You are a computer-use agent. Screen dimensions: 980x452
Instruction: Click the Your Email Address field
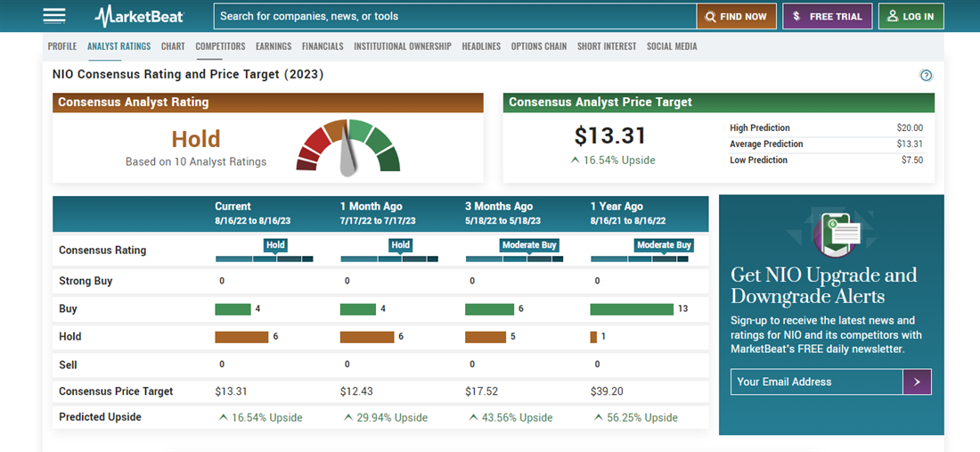816,382
